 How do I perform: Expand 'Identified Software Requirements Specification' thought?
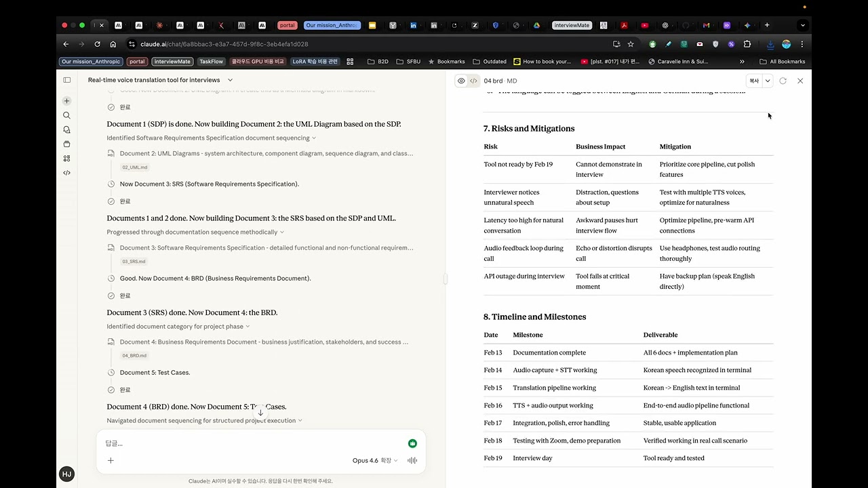coord(211,138)
